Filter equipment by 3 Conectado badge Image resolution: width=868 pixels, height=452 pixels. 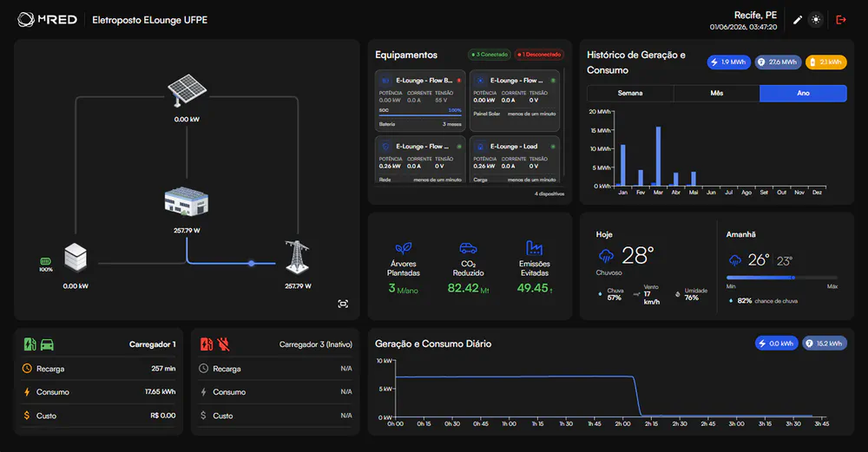(490, 55)
